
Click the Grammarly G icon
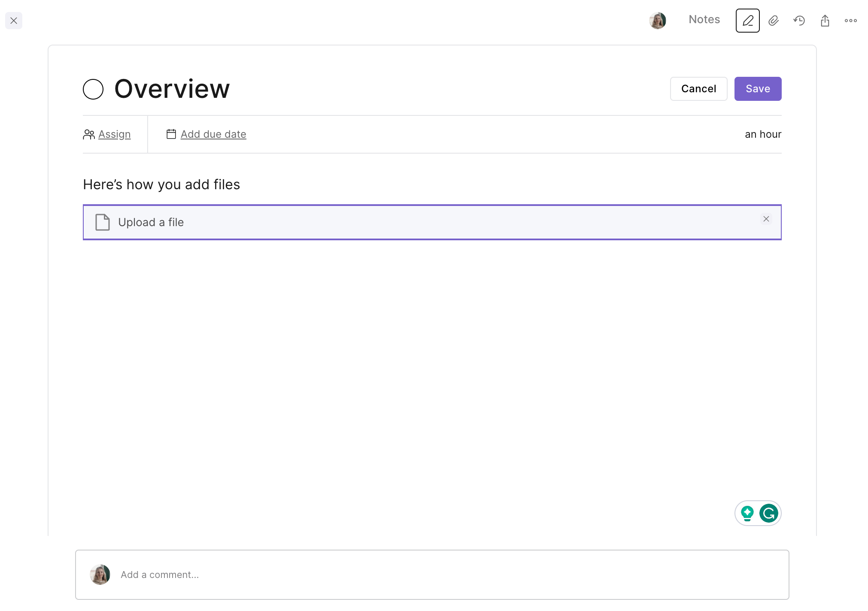pyautogui.click(x=768, y=513)
